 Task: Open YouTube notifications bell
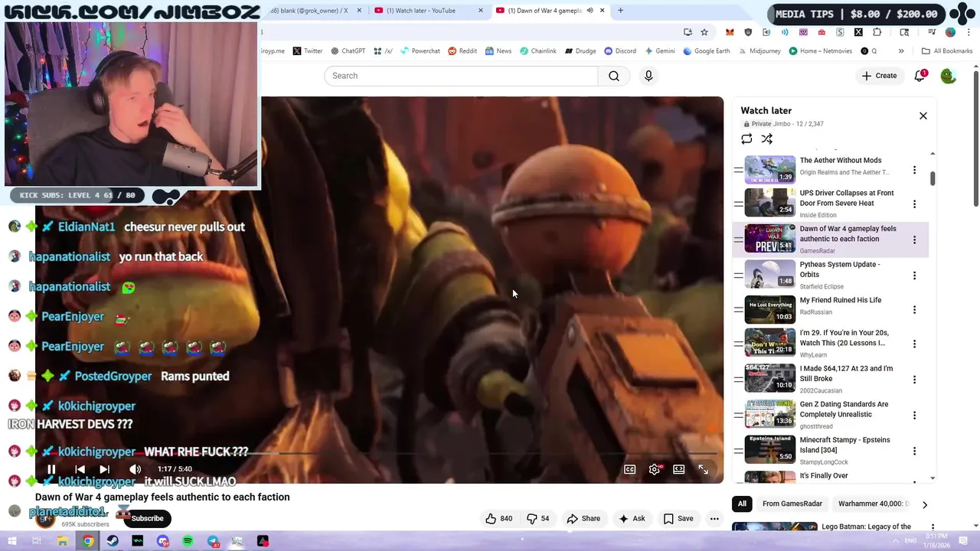pyautogui.click(x=920, y=76)
